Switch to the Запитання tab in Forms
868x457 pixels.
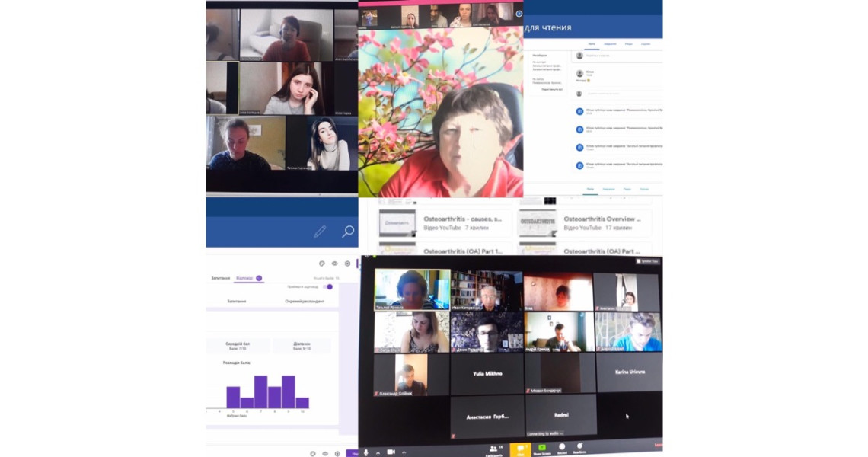(x=220, y=278)
